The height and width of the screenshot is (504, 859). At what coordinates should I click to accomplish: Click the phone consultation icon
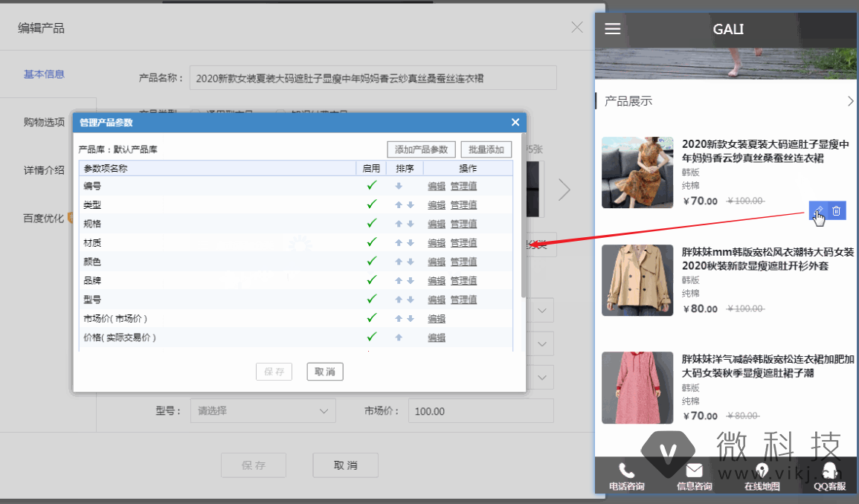[x=626, y=471]
